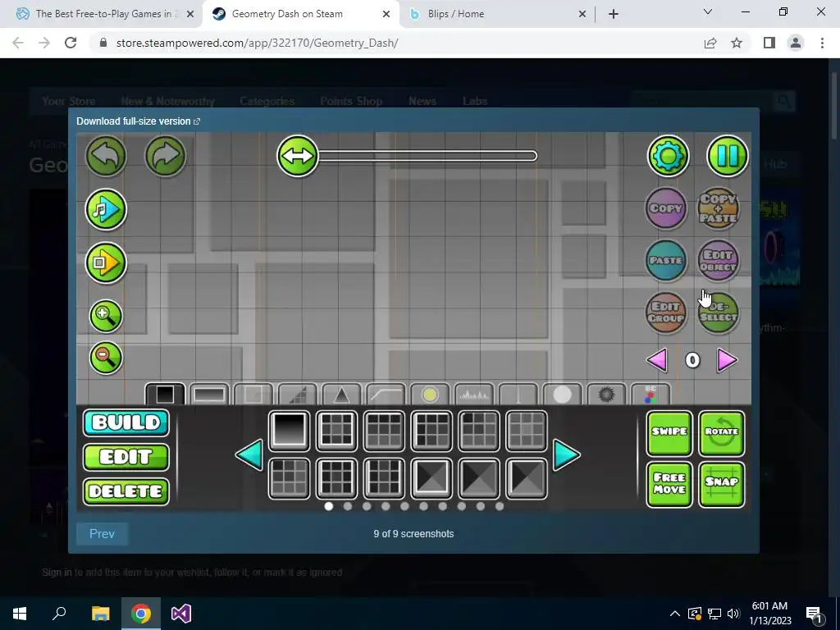Show hidden system tray icons
This screenshot has height=630, width=840.
(675, 614)
